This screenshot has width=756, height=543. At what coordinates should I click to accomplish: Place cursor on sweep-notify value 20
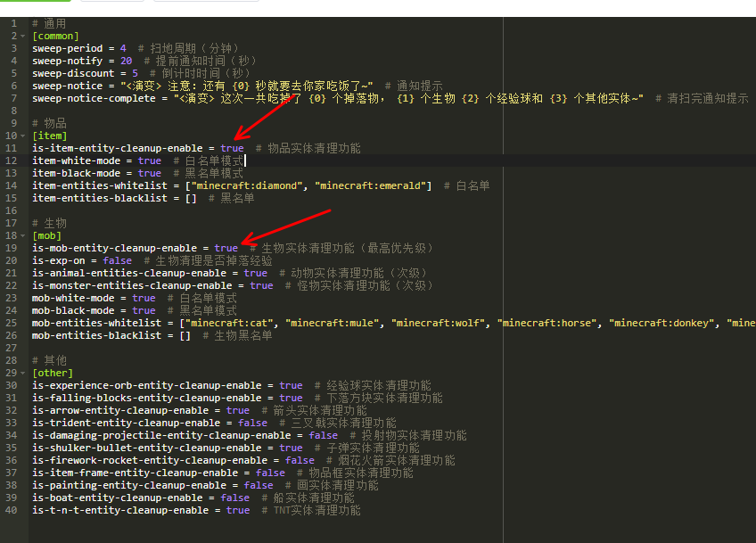126,61
